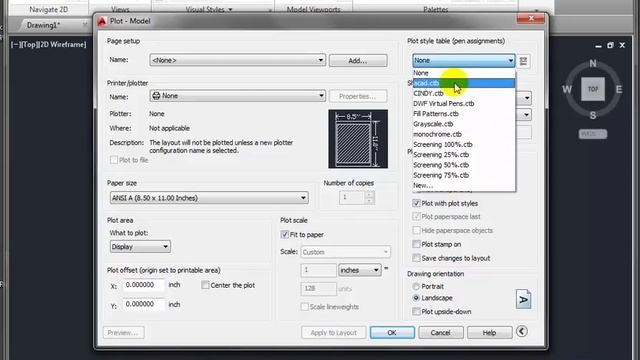Select Grayscale.ctb plot style
640x360 pixels.
(x=464, y=124)
